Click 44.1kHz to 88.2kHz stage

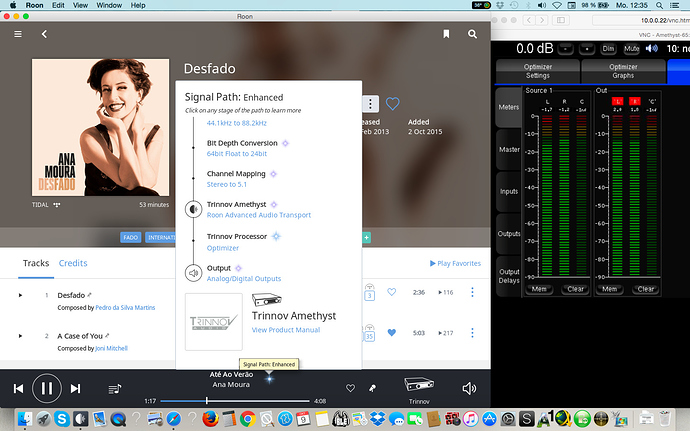pos(237,123)
